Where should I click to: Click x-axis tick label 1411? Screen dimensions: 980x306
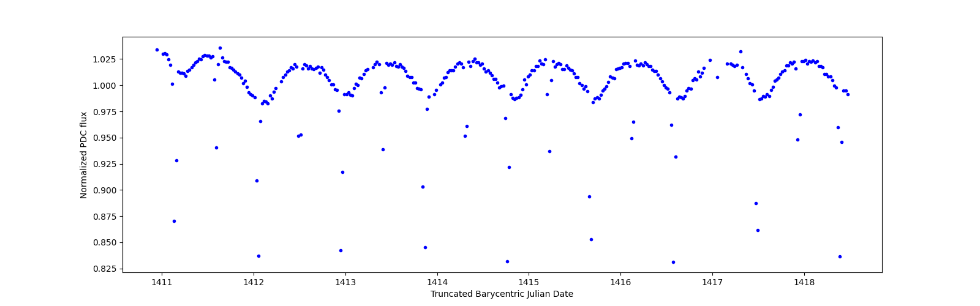[x=162, y=282]
